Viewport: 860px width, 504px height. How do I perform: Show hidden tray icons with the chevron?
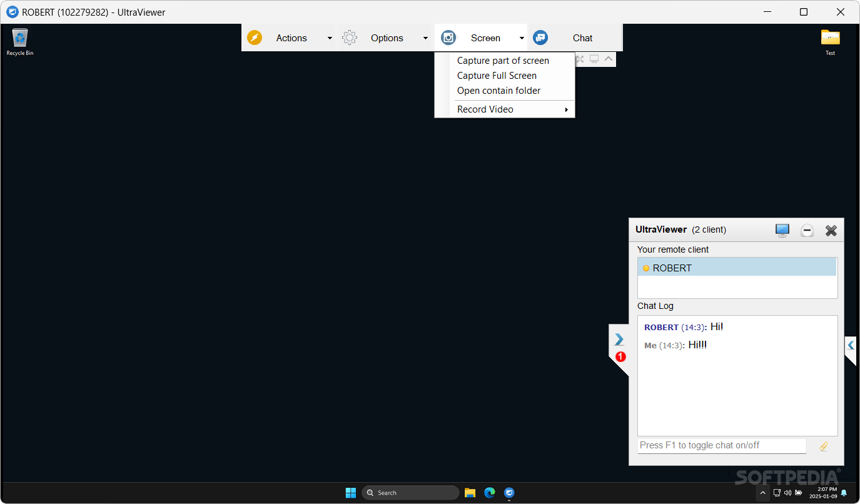click(x=762, y=493)
